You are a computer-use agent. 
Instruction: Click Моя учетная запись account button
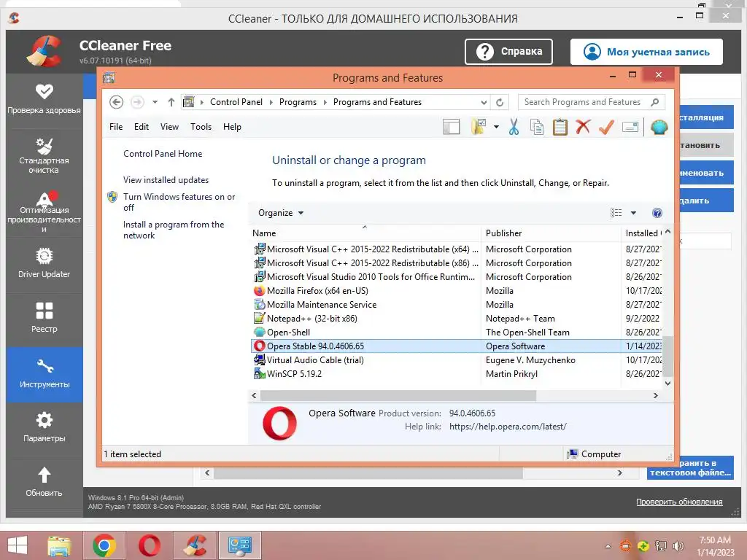[x=646, y=52]
